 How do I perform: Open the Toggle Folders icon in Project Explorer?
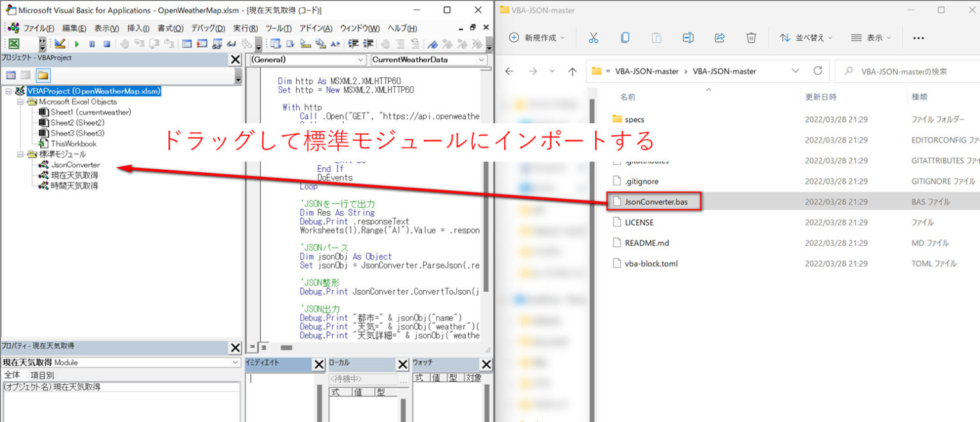(43, 74)
